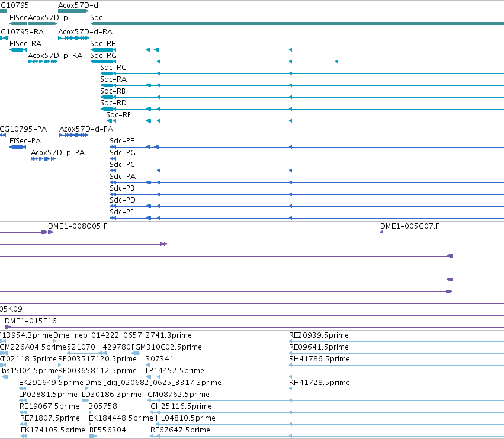This screenshot has height=439, width=504.
Task: Select the HL04810.5prime EST label
Action: click(185, 418)
